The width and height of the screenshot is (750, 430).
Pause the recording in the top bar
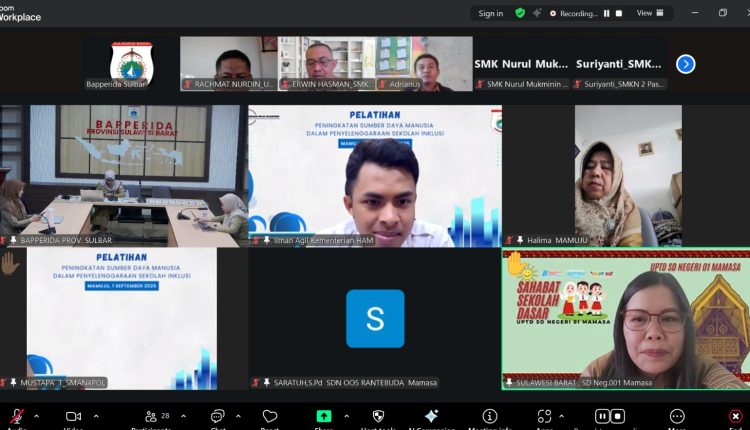(605, 13)
